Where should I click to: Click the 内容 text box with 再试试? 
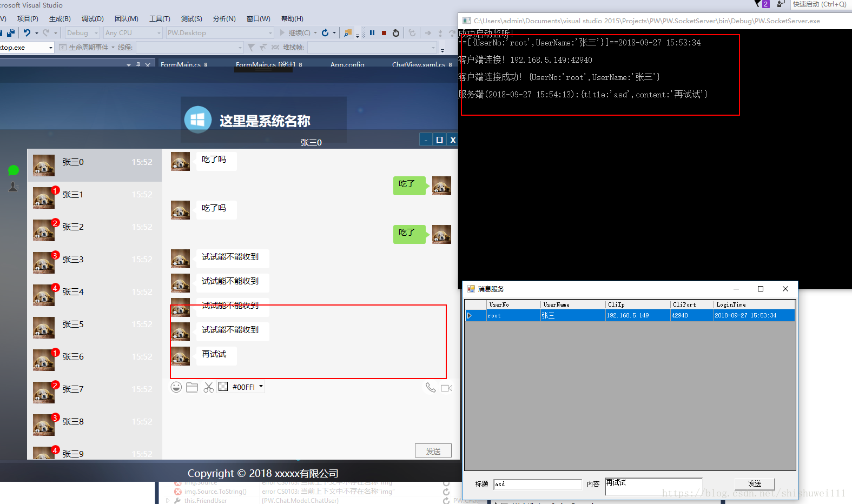click(653, 486)
